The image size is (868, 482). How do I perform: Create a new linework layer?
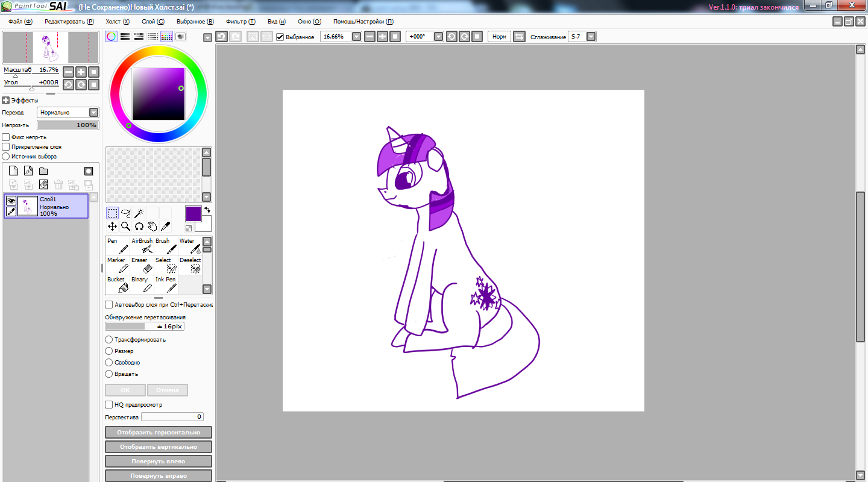pyautogui.click(x=28, y=171)
